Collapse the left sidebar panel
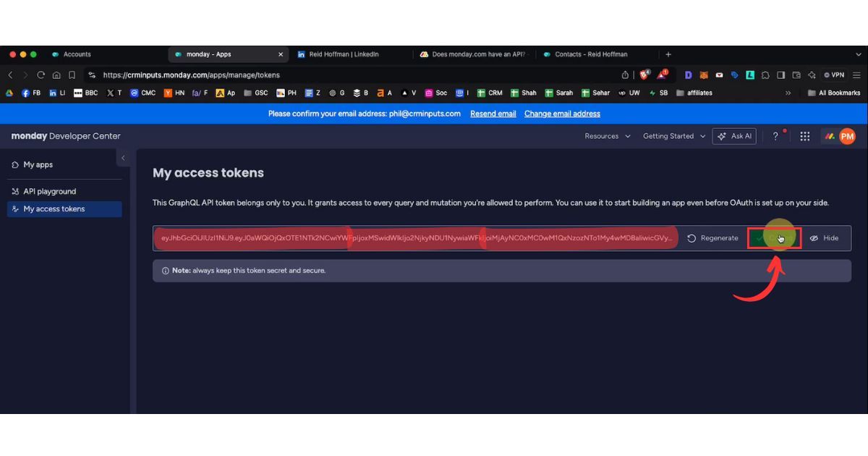The height and width of the screenshot is (456, 868). click(x=123, y=158)
